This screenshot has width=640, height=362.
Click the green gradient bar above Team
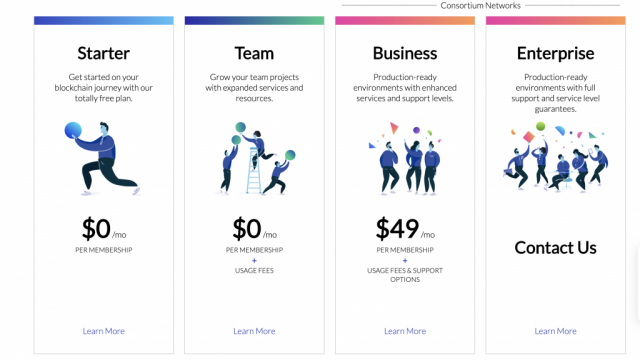(x=254, y=20)
